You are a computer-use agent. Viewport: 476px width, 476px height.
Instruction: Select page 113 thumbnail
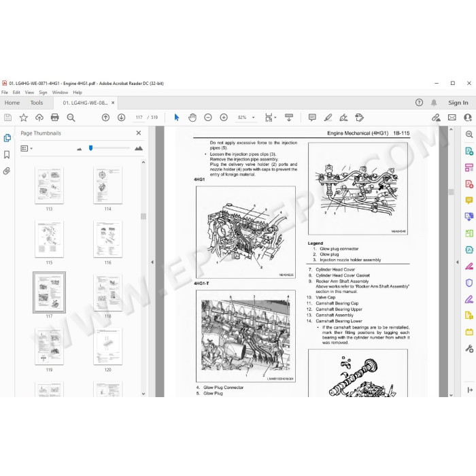49,185
